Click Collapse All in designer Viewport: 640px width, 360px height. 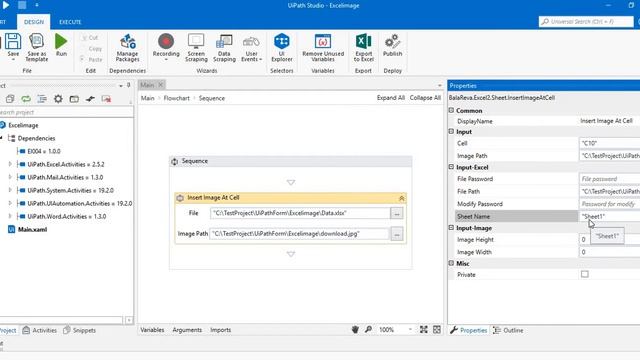[x=425, y=98]
